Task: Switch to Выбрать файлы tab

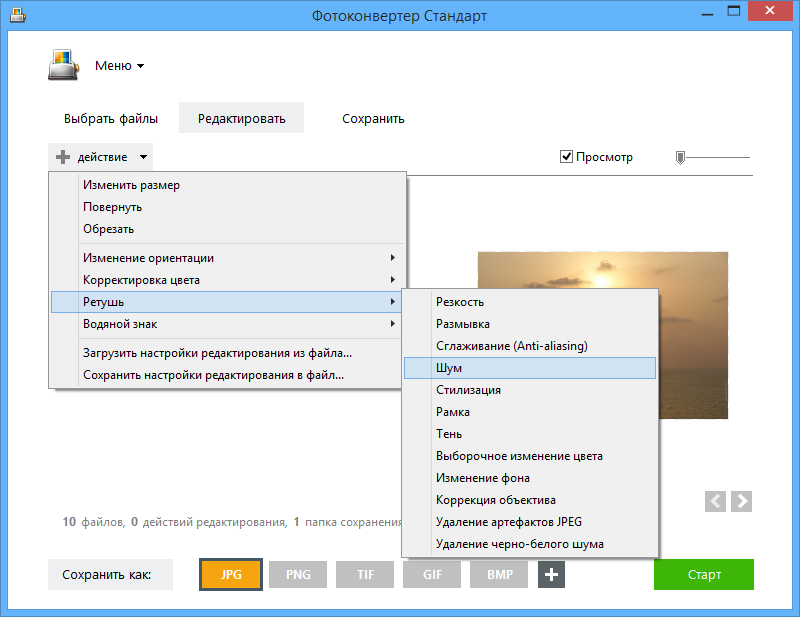Action: tap(111, 118)
